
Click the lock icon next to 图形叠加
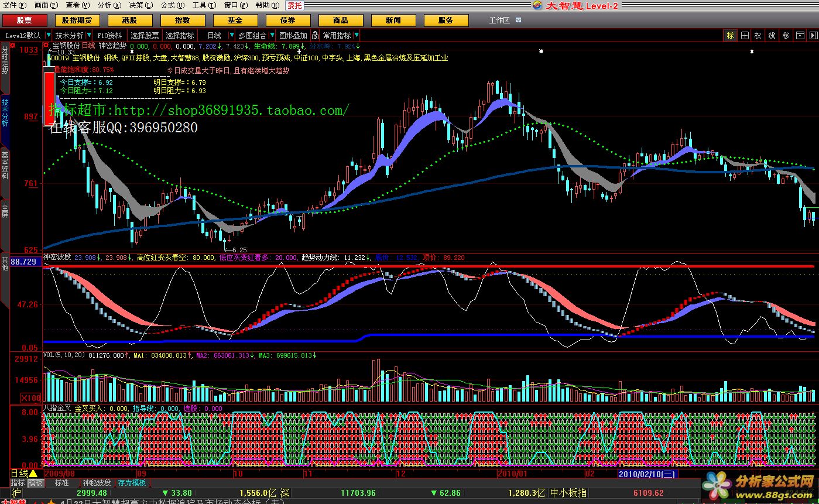click(x=315, y=36)
